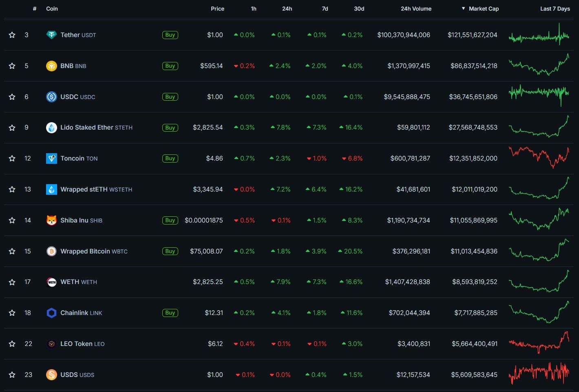Sort by the 7d change column

point(325,9)
